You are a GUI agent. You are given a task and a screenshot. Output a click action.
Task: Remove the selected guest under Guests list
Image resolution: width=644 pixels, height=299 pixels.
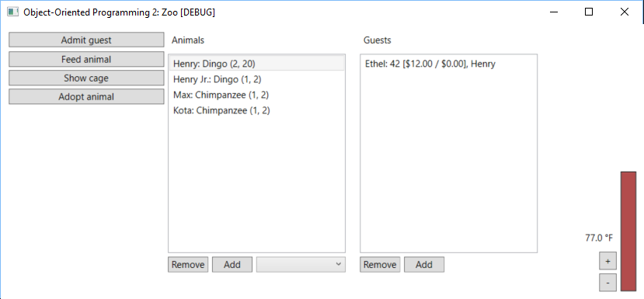point(380,265)
